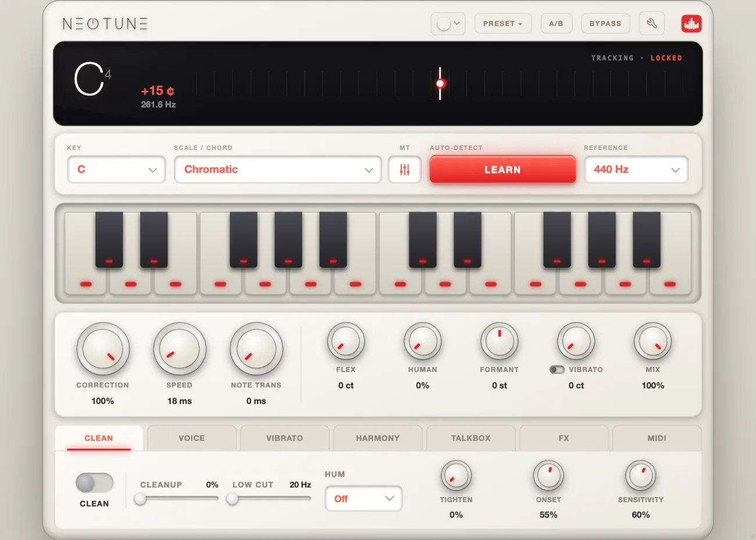Click the LOCKED tracking status
Image resolution: width=756 pixels, height=540 pixels.
click(666, 58)
